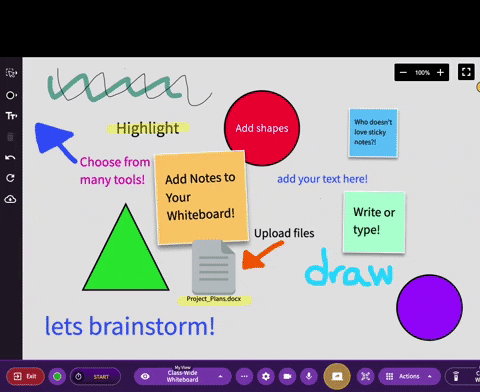Mute or unmute the microphone
This screenshot has width=480, height=392.
[309, 377]
